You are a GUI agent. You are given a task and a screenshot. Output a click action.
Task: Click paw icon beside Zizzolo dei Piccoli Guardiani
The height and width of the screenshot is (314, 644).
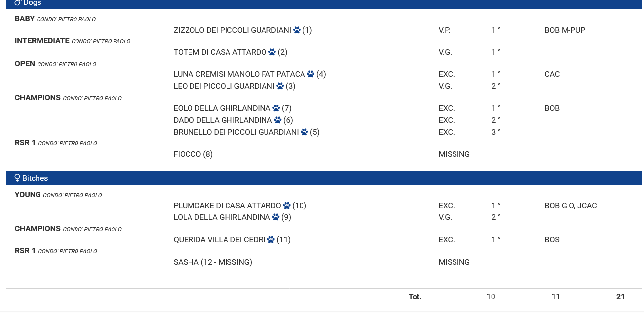click(297, 30)
